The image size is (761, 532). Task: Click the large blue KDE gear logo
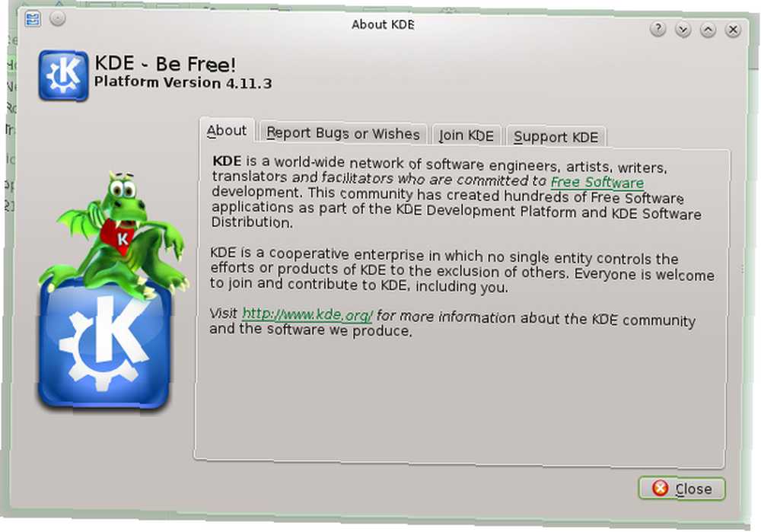(x=104, y=347)
